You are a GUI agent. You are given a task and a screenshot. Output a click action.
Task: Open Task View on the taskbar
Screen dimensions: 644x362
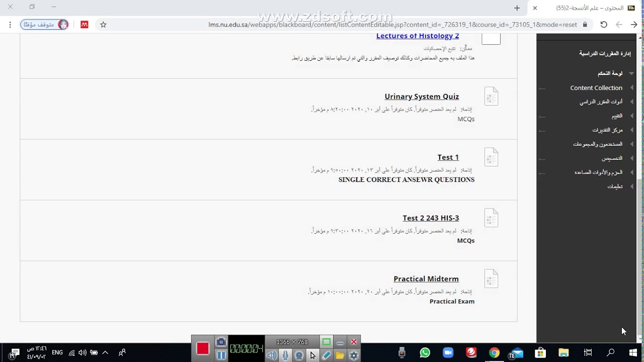[x=588, y=353]
